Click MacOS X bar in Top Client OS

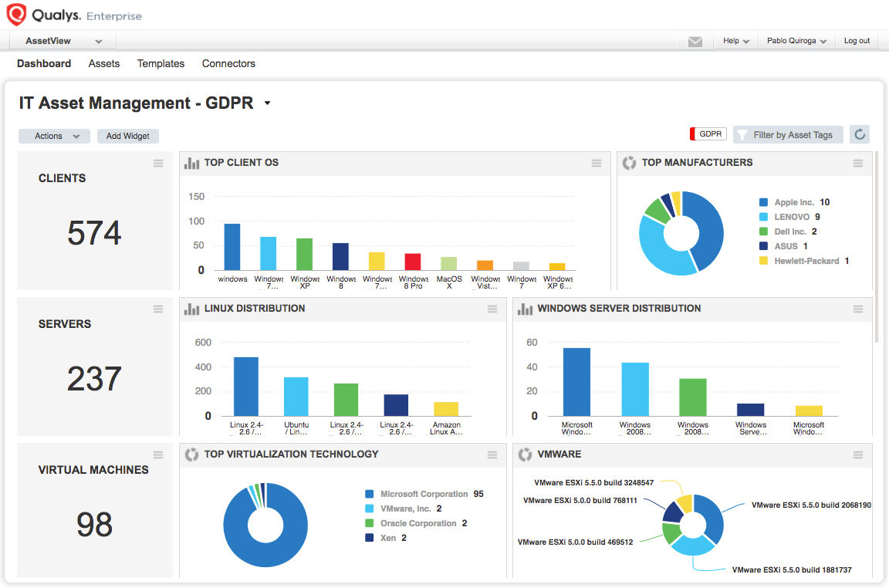tap(448, 264)
